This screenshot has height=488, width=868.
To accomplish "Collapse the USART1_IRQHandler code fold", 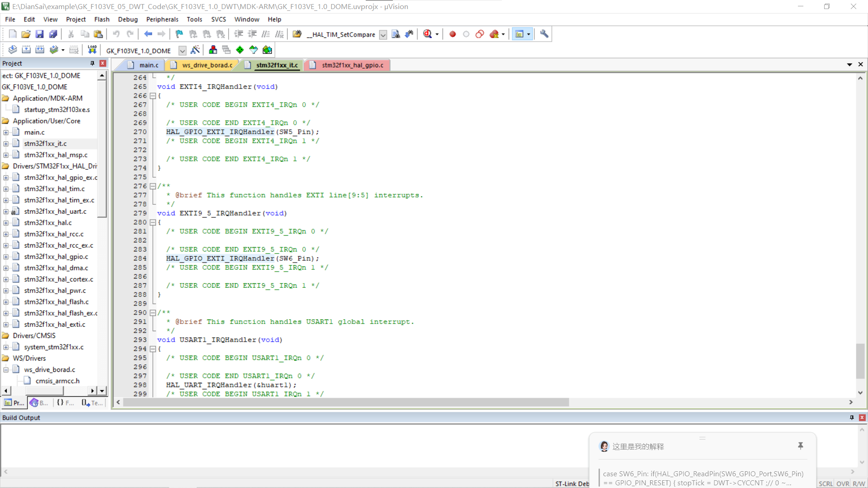I will pos(153,348).
